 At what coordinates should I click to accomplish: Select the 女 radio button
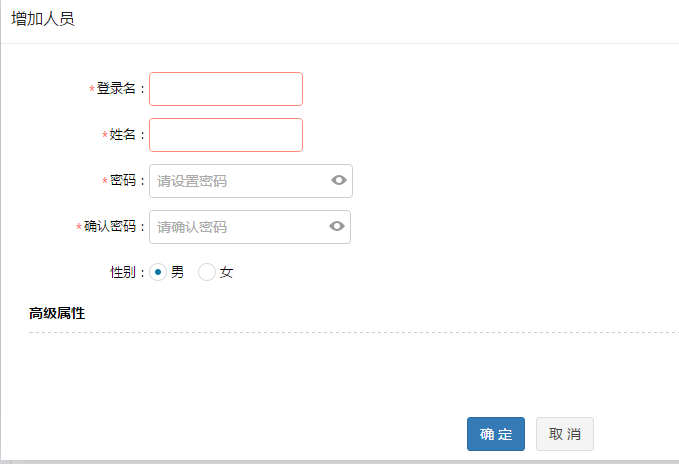pyautogui.click(x=207, y=272)
